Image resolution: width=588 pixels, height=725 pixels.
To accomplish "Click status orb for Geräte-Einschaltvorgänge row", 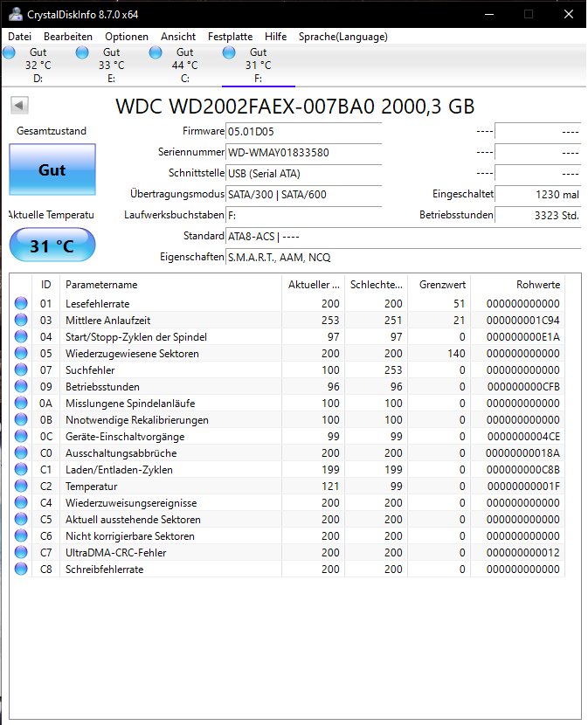I will (x=21, y=436).
